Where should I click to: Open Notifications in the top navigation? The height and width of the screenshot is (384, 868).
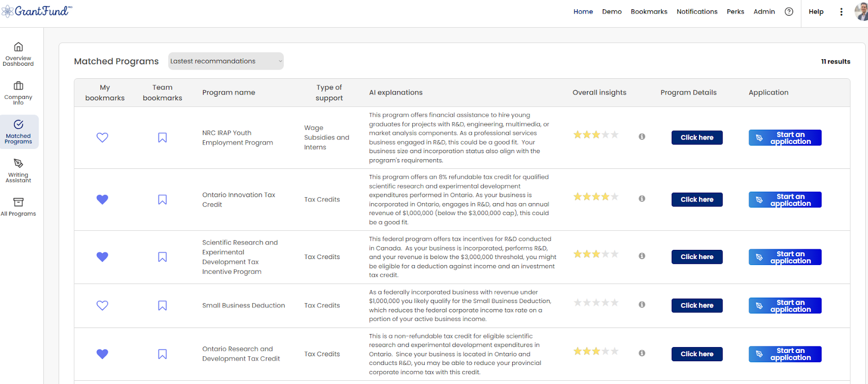point(697,11)
